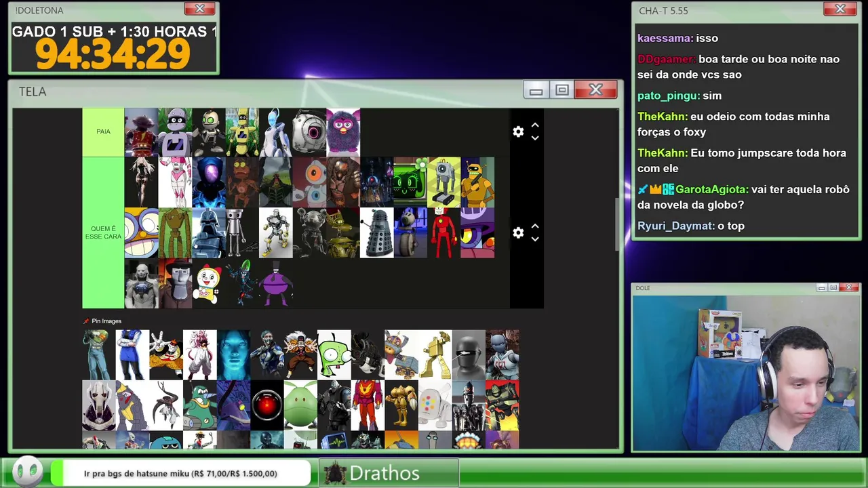This screenshot has height=488, width=868.
Task: Select the red-robed character in PAIA tier
Action: [x=141, y=132]
